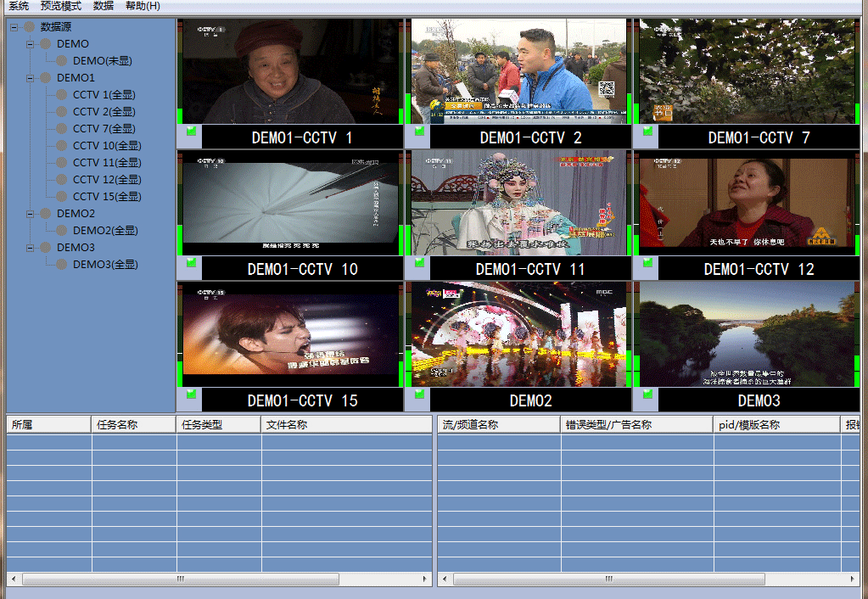Click green status icon beside DEMO1-CCTV 11 label
The image size is (868, 599).
tap(419, 262)
